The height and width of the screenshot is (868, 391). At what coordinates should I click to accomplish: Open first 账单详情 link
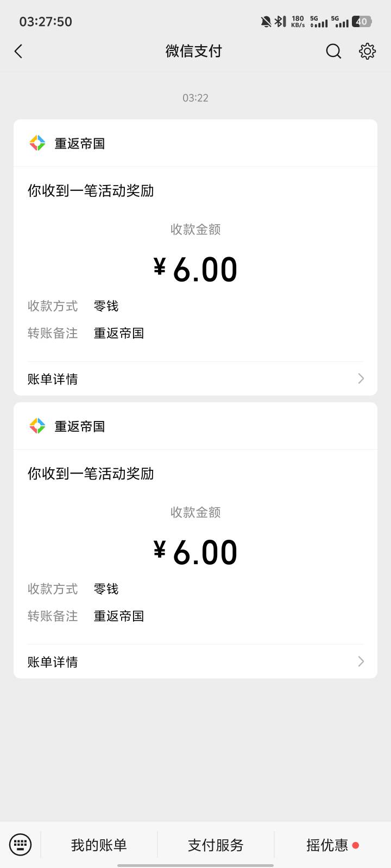[x=53, y=379]
